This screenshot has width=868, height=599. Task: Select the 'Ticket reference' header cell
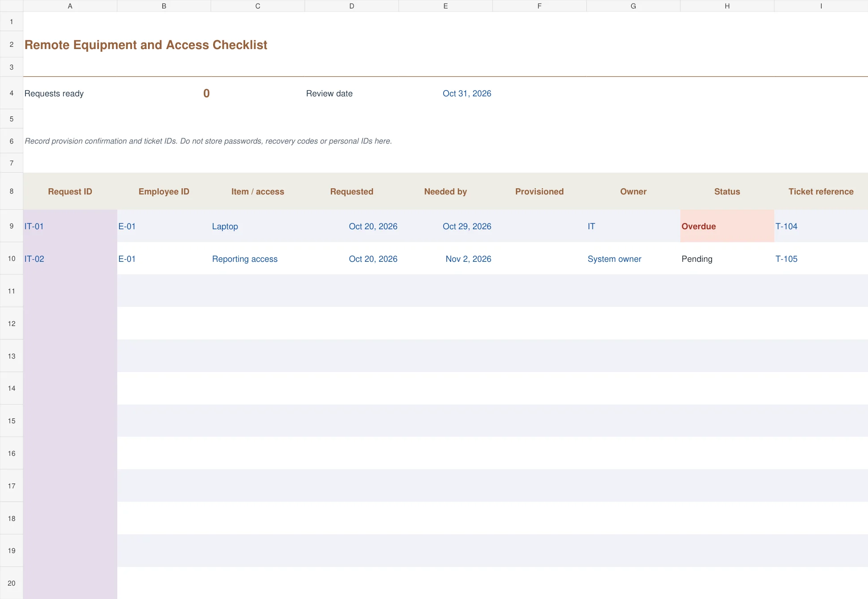(x=821, y=191)
